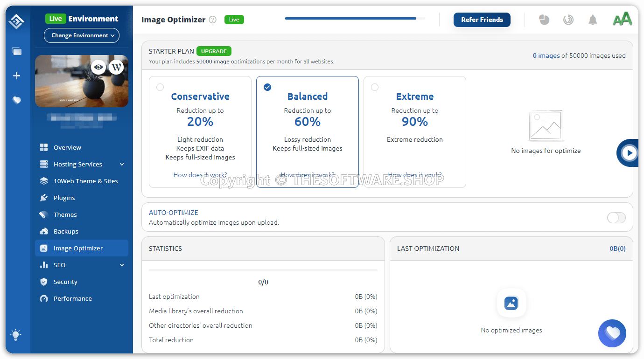This screenshot has height=359, width=644.
Task: Click the Themes brush icon
Action: tap(44, 214)
